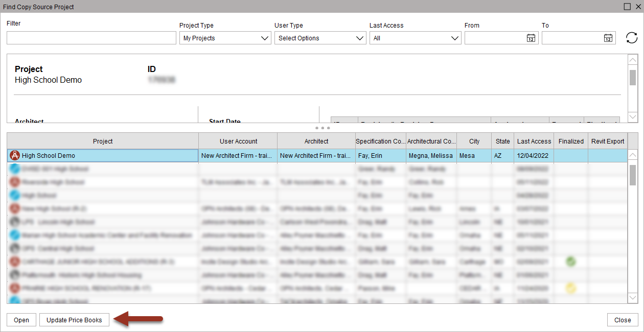Click the red project icon beside High School Demo
The height and width of the screenshot is (332, 644).
[14, 155]
